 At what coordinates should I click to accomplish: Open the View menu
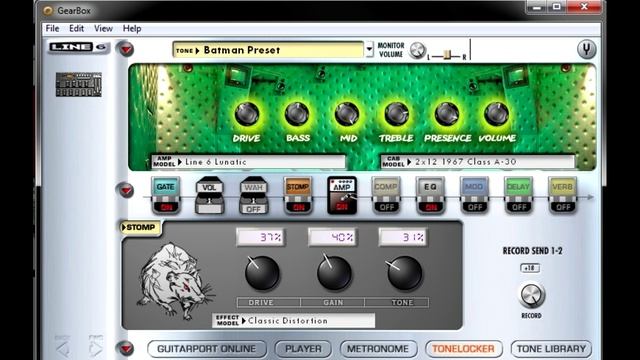coord(103,29)
